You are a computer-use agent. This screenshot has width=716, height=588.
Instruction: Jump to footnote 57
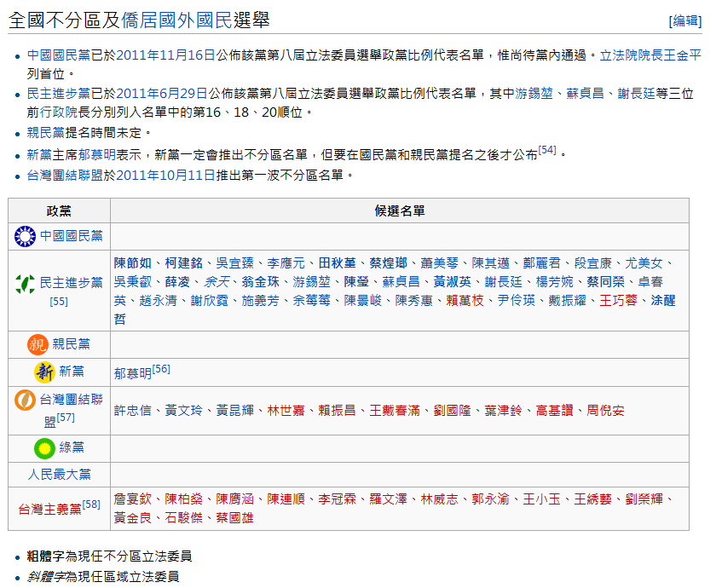(66, 418)
